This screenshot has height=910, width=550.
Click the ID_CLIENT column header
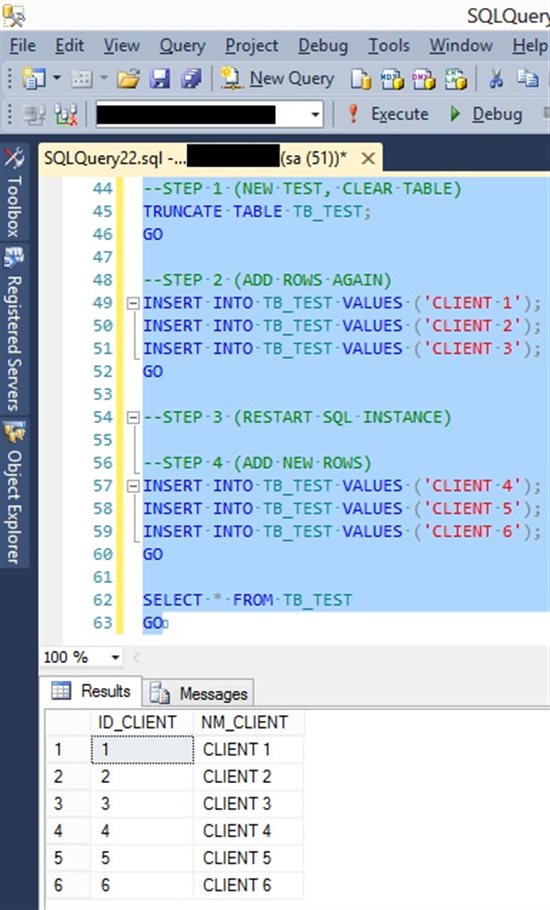pos(142,722)
